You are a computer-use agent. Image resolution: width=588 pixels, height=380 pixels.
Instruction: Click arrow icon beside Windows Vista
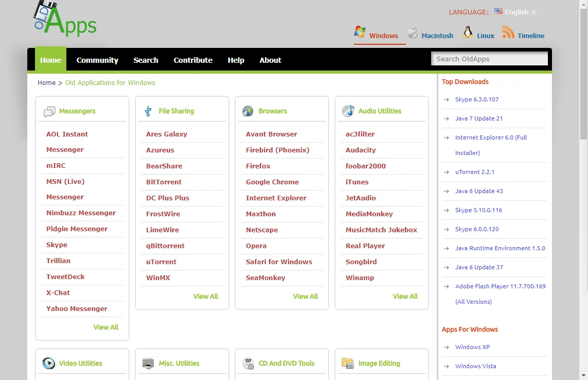[x=446, y=367]
